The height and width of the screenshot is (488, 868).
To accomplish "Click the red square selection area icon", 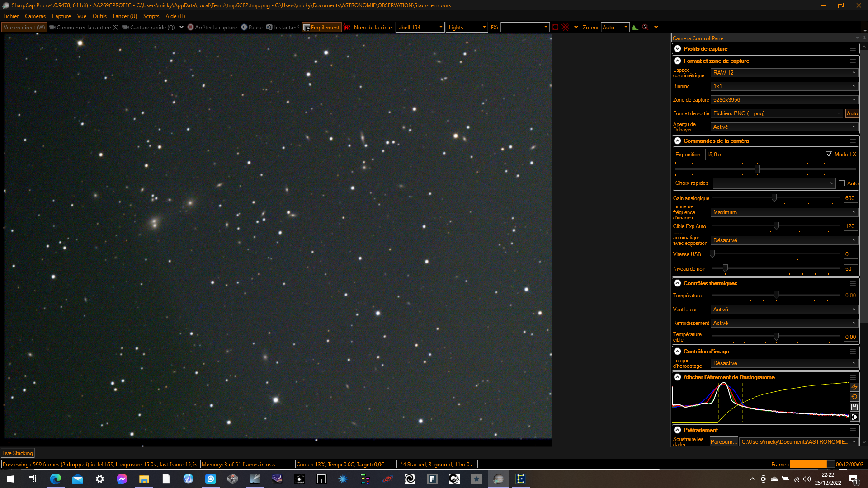I will (555, 28).
